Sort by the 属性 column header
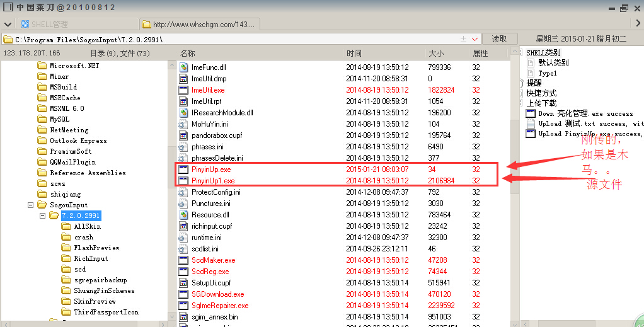Viewport: 644px width, 327px height. (x=489, y=54)
